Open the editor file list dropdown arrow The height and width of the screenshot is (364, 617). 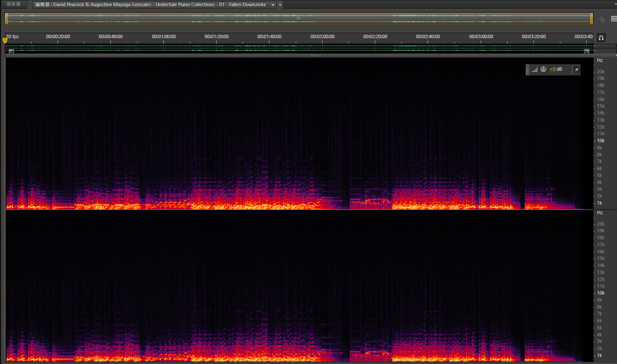click(273, 5)
